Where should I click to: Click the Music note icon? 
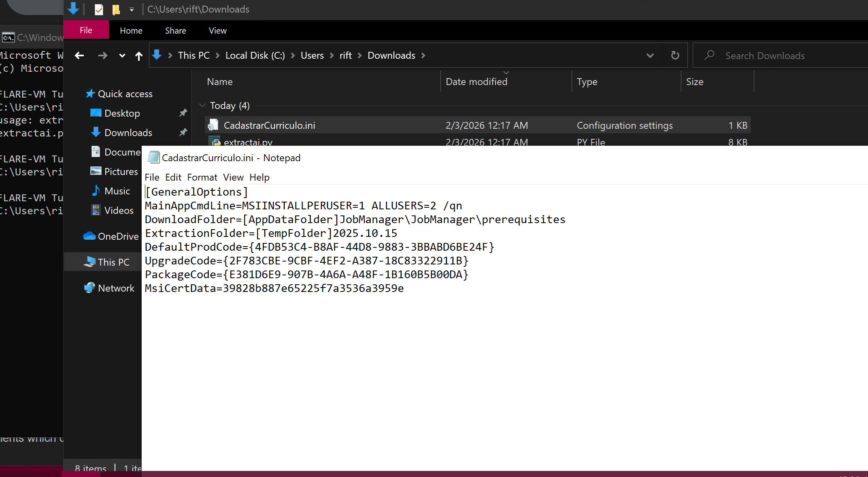pyautogui.click(x=96, y=190)
